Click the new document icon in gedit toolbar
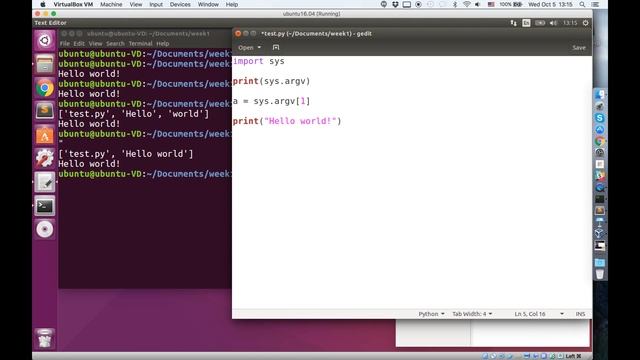The image size is (640, 360). click(276, 47)
